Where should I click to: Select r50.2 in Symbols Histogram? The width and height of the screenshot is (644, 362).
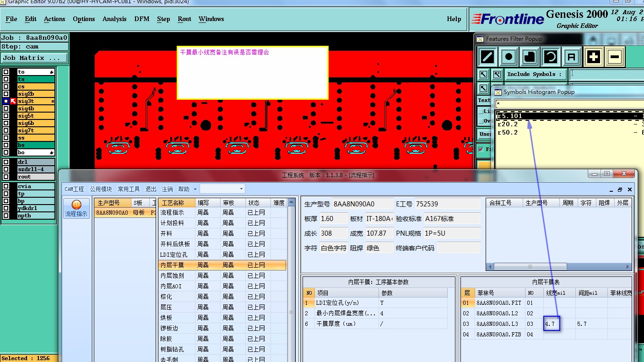pos(570,132)
